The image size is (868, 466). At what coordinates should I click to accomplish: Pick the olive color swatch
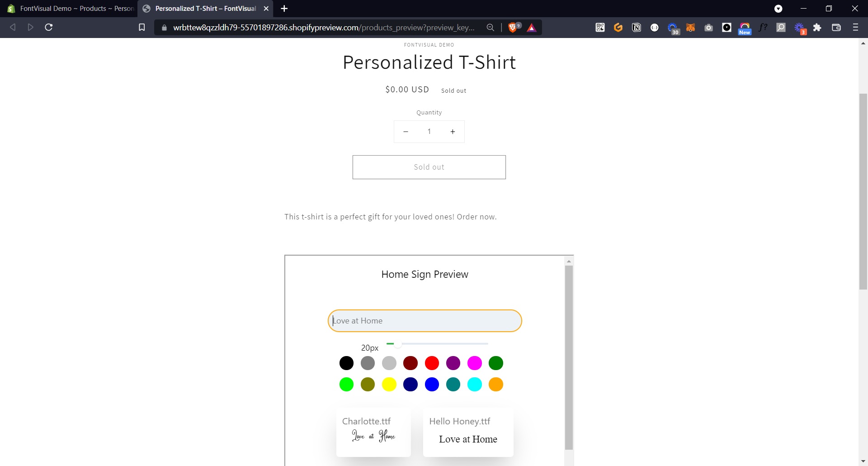(x=368, y=384)
